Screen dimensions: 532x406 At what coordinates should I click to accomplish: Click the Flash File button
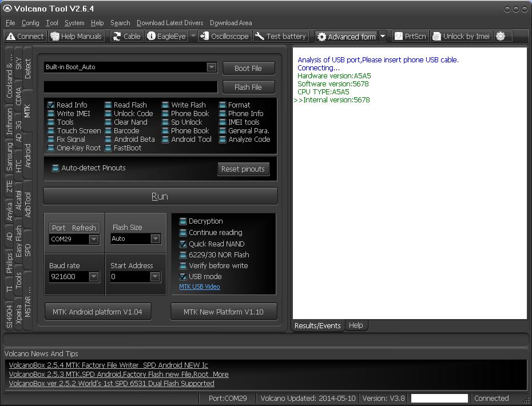(248, 87)
